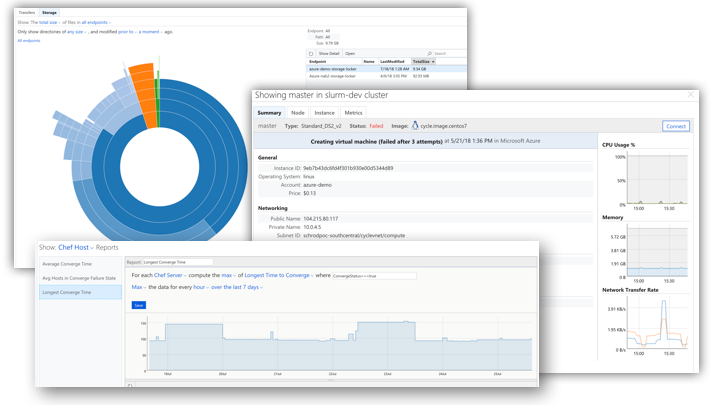Click the blue Save button
720x405 pixels.
[139, 304]
